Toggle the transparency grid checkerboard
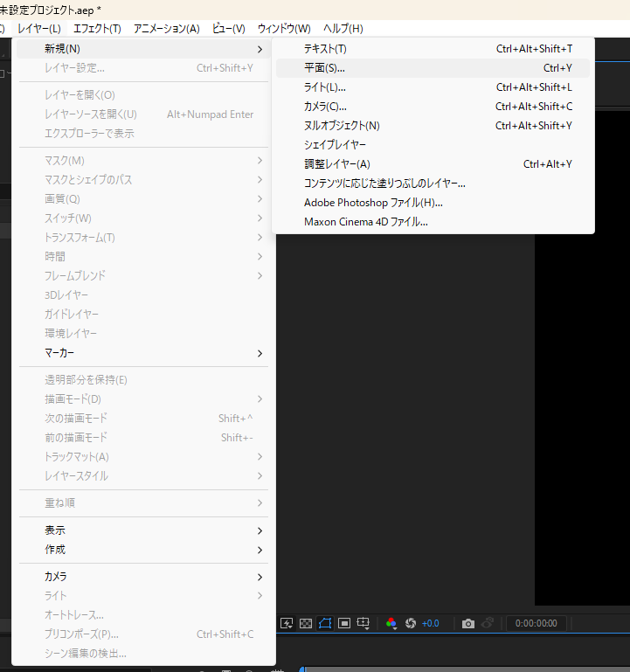The image size is (630, 672). pyautogui.click(x=306, y=623)
